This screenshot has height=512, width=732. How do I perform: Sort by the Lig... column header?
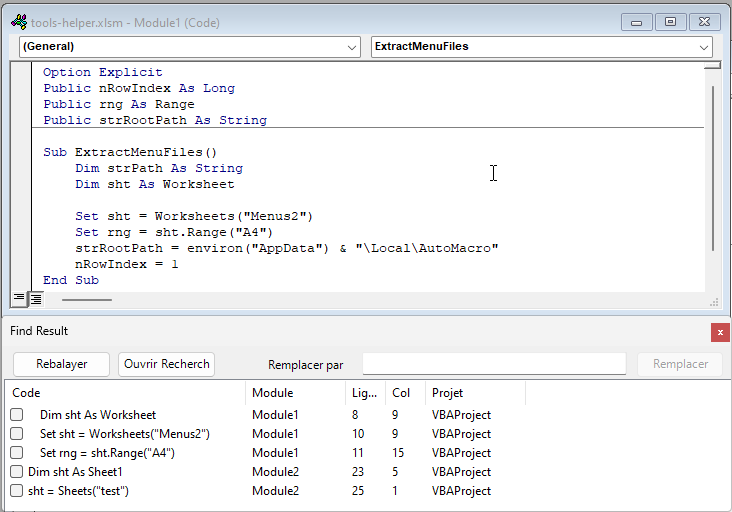366,393
